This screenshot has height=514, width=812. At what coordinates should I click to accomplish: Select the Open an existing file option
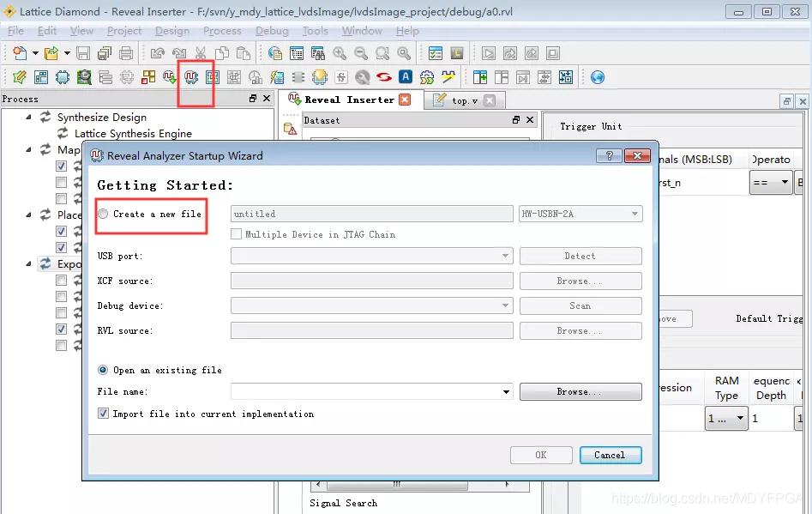[x=160, y=370]
